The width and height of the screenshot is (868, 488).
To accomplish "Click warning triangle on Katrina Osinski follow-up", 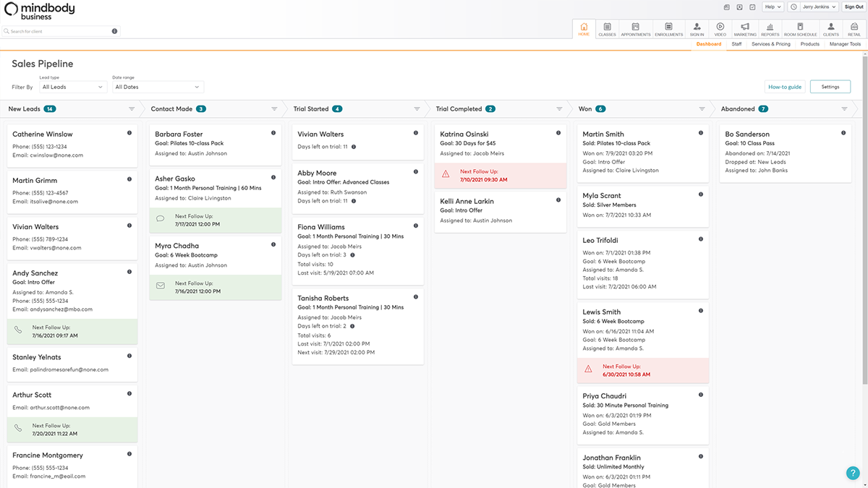I will (446, 174).
